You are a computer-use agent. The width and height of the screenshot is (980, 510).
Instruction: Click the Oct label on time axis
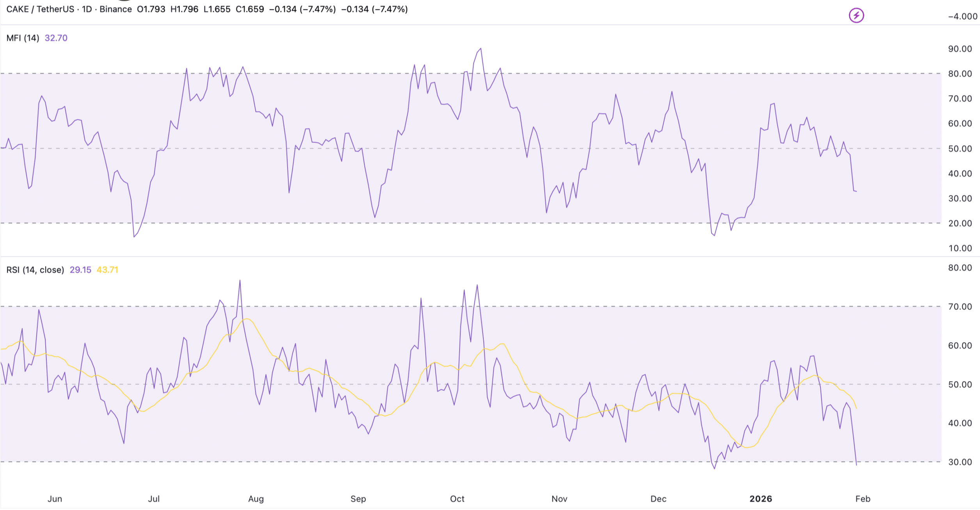457,499
